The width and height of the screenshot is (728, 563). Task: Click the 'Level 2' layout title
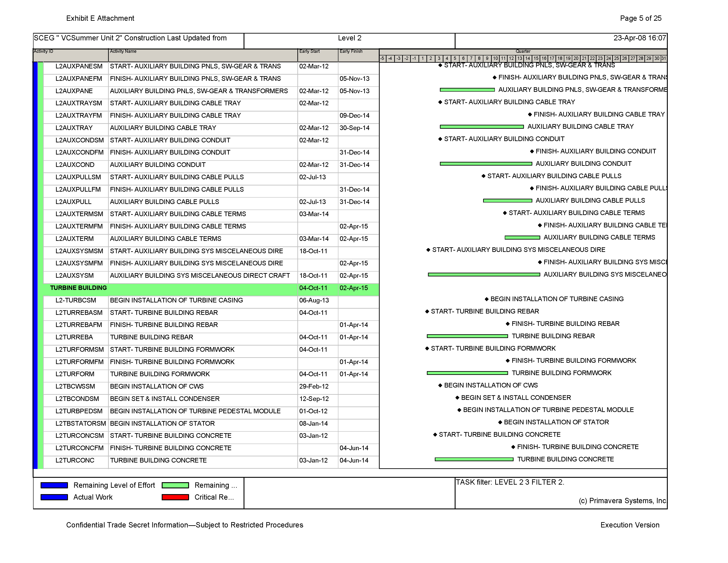pos(350,38)
